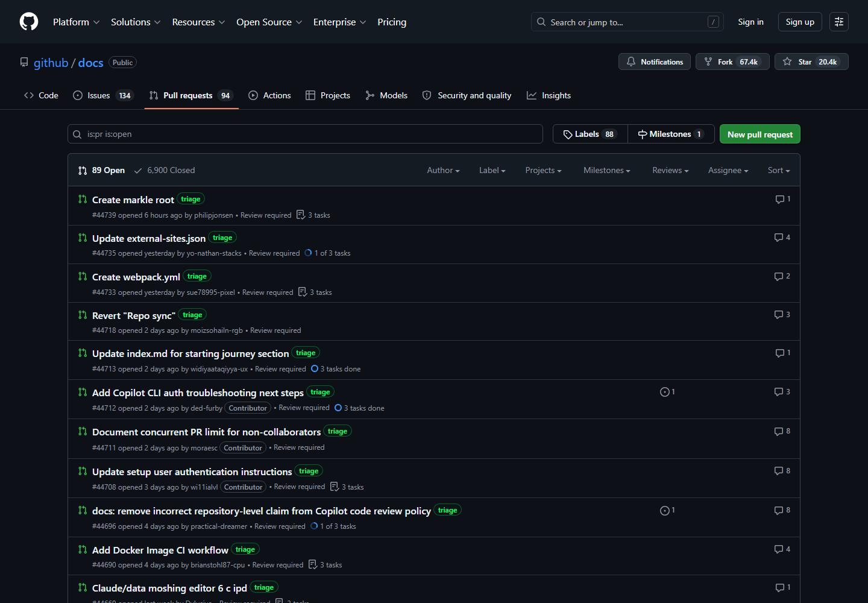
Task: Open the Issues tab
Action: click(102, 95)
